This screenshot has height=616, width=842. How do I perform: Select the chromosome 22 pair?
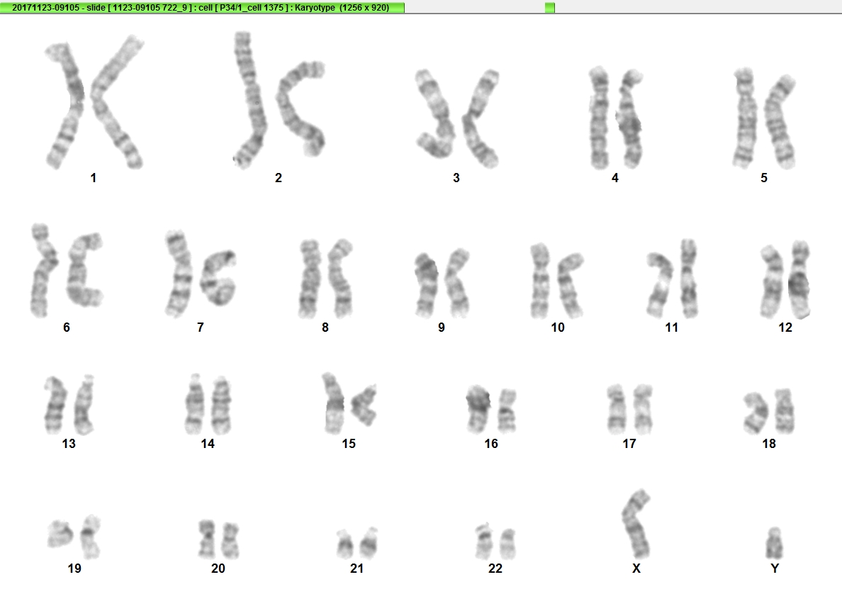[x=495, y=542]
